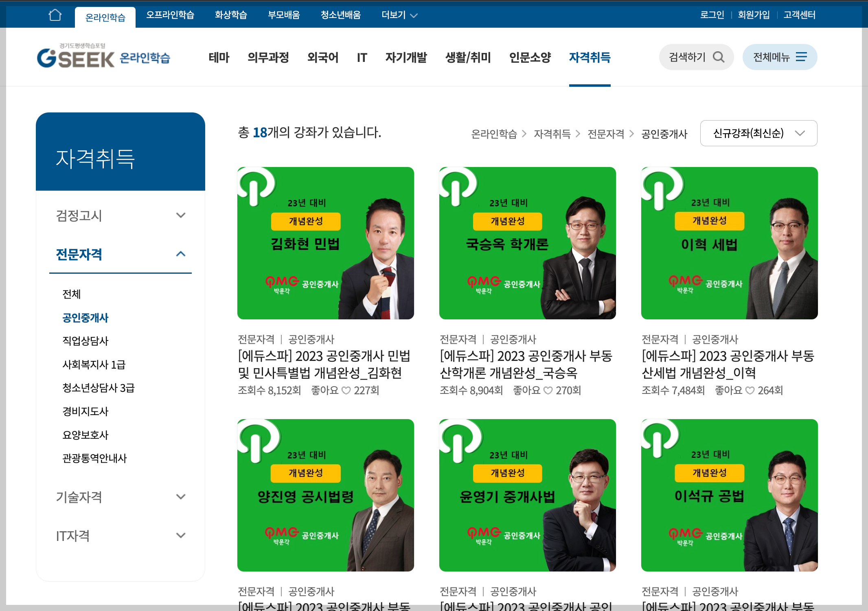The width and height of the screenshot is (868, 611).
Task: Open the 신규강좌(최신순) sort dropdown
Action: coord(758,133)
